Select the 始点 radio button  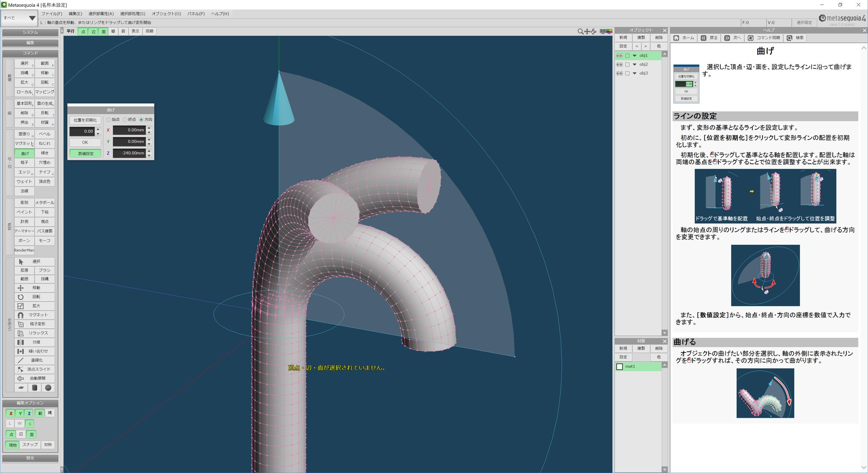pos(109,120)
